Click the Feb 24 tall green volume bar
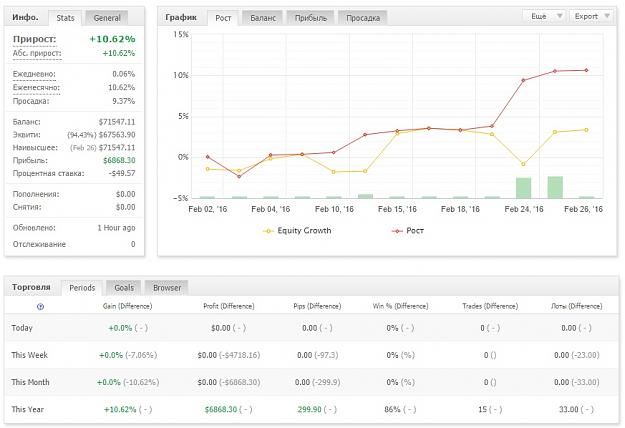 pyautogui.click(x=523, y=188)
